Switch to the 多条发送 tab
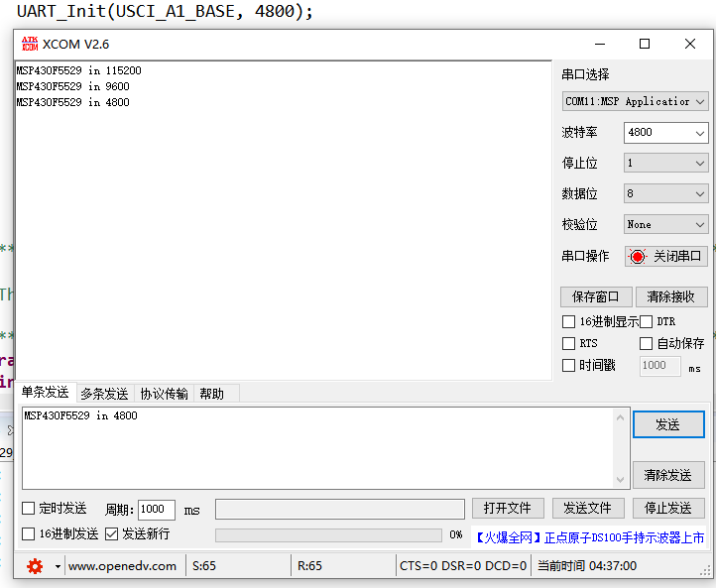Screen dimensions: 716x588 (104, 394)
